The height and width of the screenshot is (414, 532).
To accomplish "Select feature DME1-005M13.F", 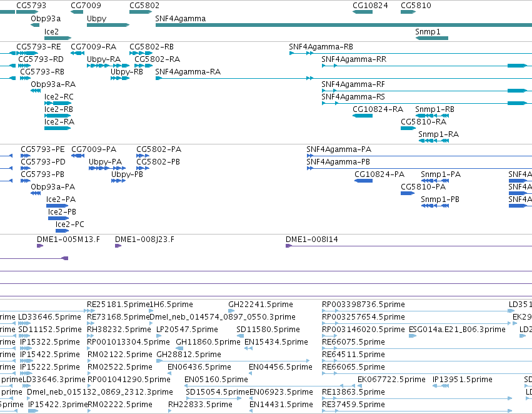I will coord(68,240).
